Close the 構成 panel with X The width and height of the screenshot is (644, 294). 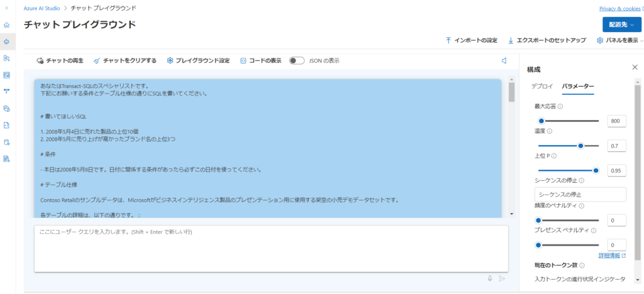click(x=634, y=67)
